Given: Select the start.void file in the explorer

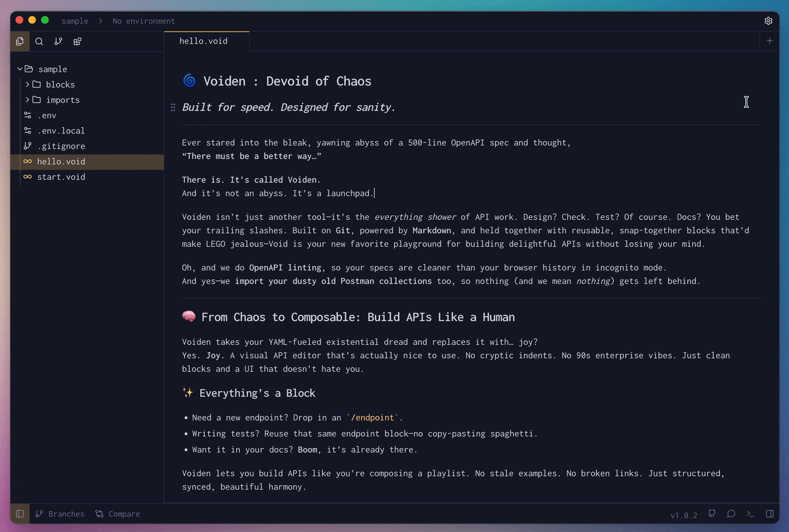Looking at the screenshot, I should pos(62,177).
